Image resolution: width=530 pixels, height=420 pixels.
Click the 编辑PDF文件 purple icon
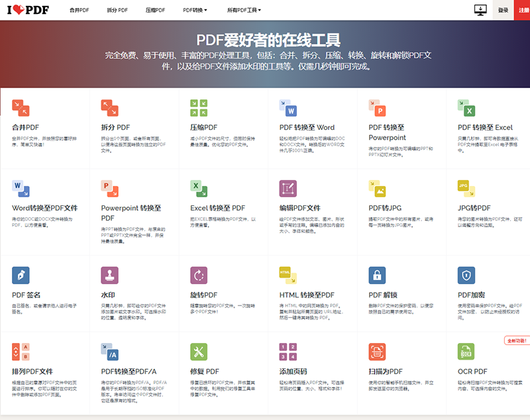tap(288, 189)
